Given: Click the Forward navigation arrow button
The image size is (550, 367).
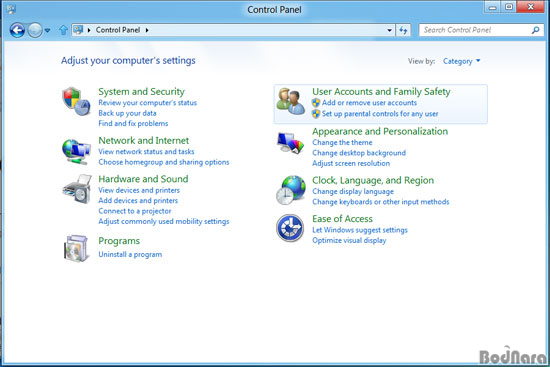Looking at the screenshot, I should point(35,30).
